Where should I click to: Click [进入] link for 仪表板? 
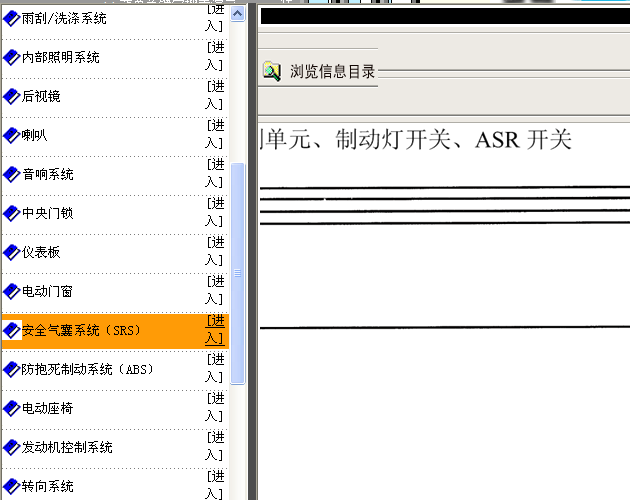pos(215,252)
